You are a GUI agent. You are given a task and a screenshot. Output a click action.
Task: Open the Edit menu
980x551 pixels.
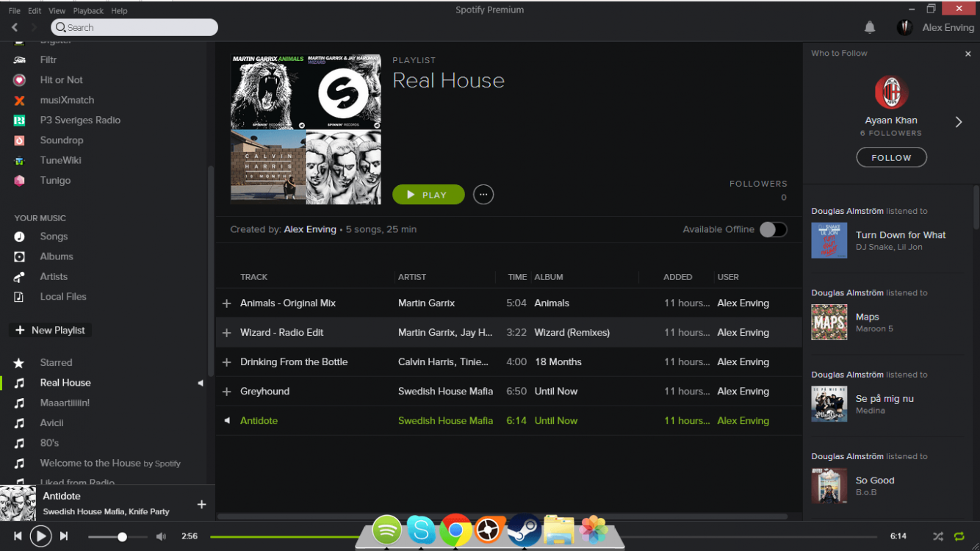[x=35, y=11]
